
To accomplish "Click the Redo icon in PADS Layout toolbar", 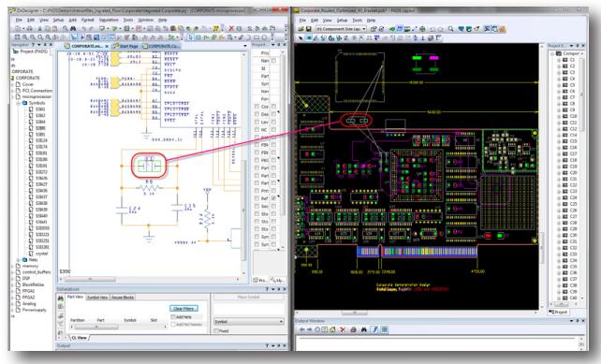I will (x=440, y=29).
